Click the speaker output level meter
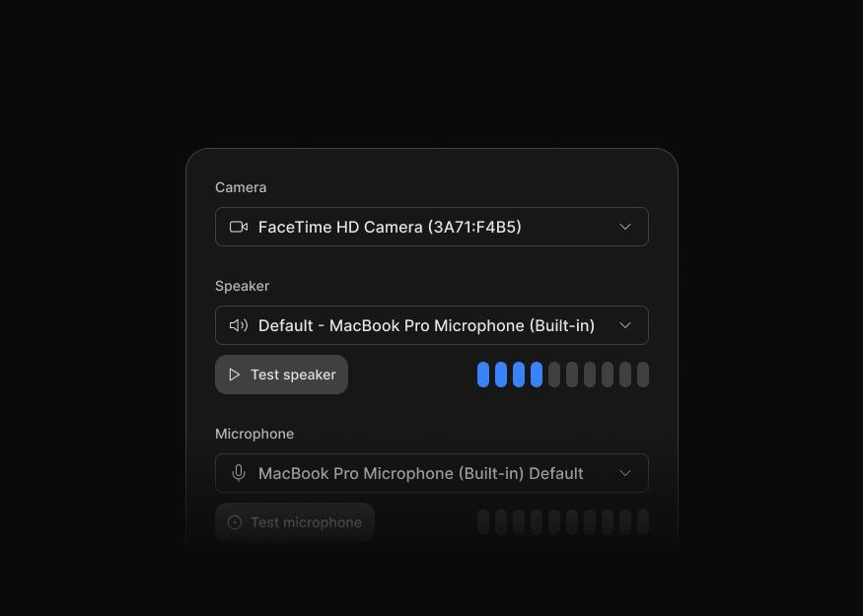The width and height of the screenshot is (863, 616). (563, 375)
